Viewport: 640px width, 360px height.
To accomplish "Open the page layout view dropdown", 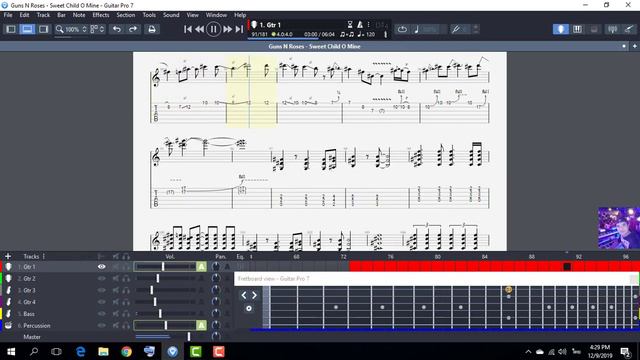I will tap(97, 29).
